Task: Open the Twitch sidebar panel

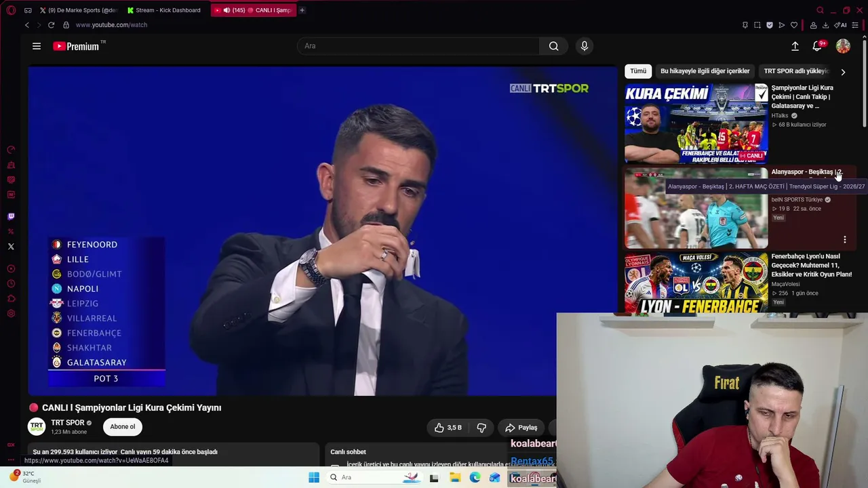Action: click(11, 217)
